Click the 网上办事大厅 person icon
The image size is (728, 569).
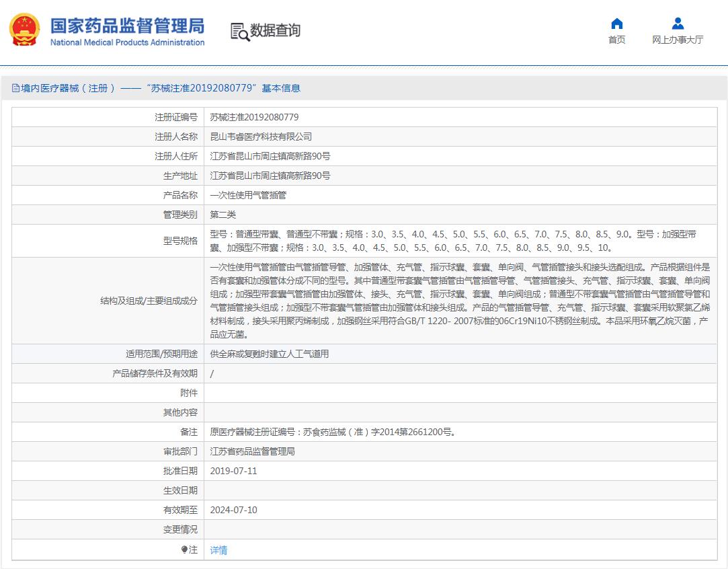click(x=678, y=24)
